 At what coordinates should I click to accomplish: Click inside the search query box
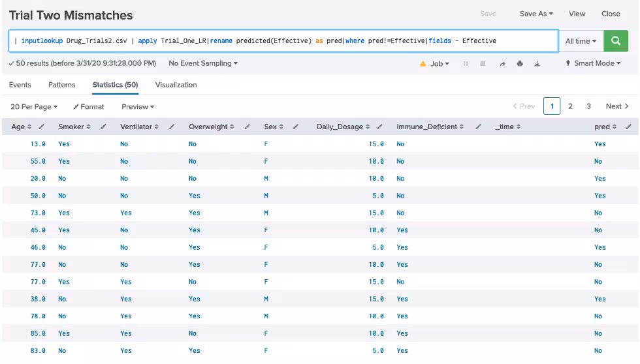(281, 40)
